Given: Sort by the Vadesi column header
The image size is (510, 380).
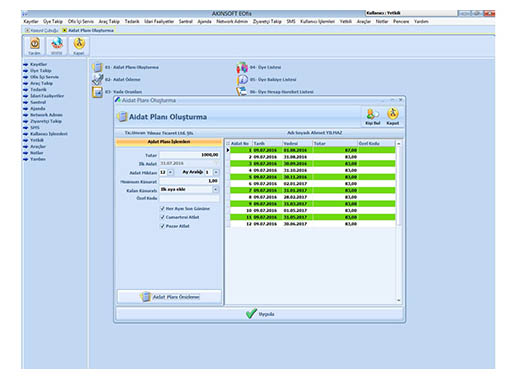Looking at the screenshot, I should (x=297, y=143).
